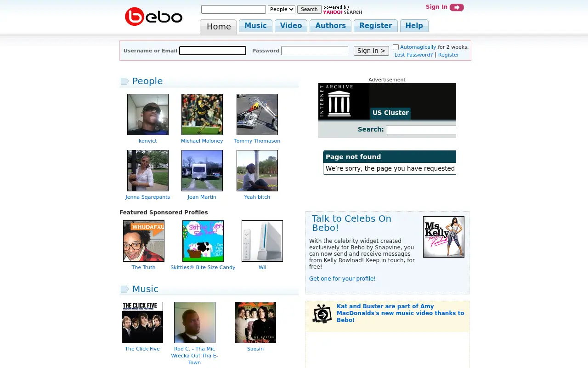Click the Kat and Buster music video link
Screen dimensions: 588x368
coord(401,313)
